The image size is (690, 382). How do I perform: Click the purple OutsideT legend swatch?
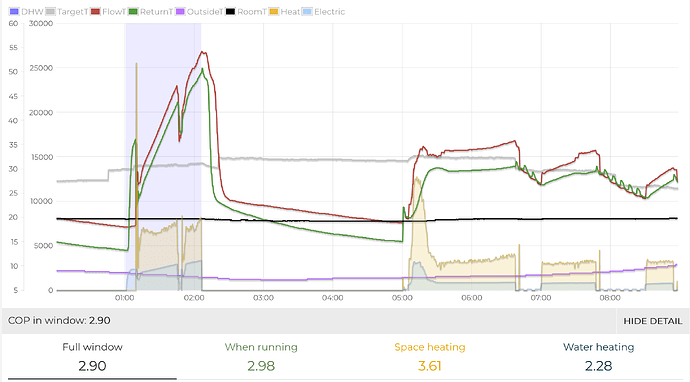[x=180, y=12]
